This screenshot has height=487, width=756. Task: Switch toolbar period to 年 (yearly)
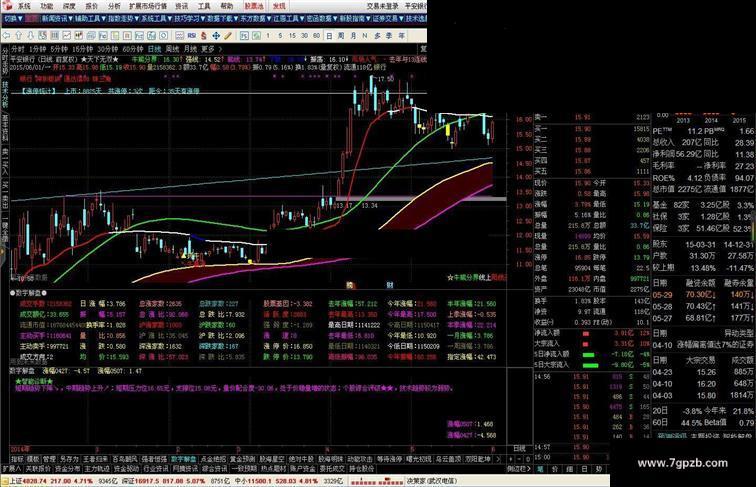coord(401,36)
